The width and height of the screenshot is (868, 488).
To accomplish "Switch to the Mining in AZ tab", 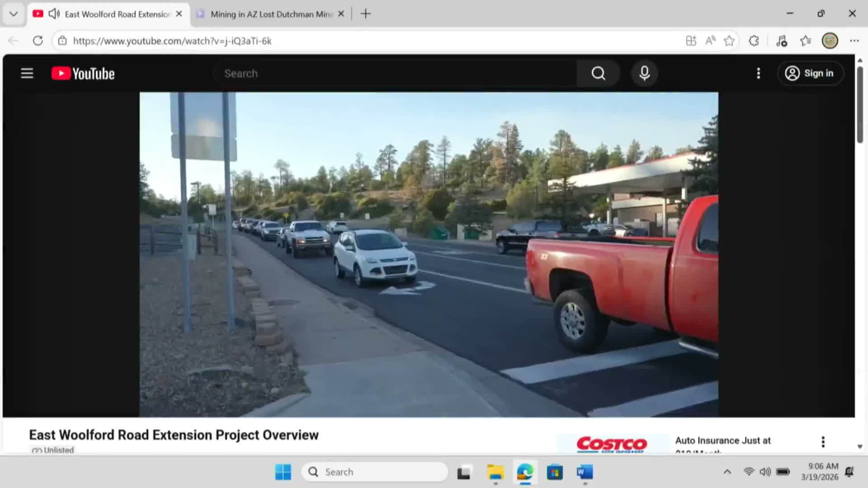I will coord(267,14).
